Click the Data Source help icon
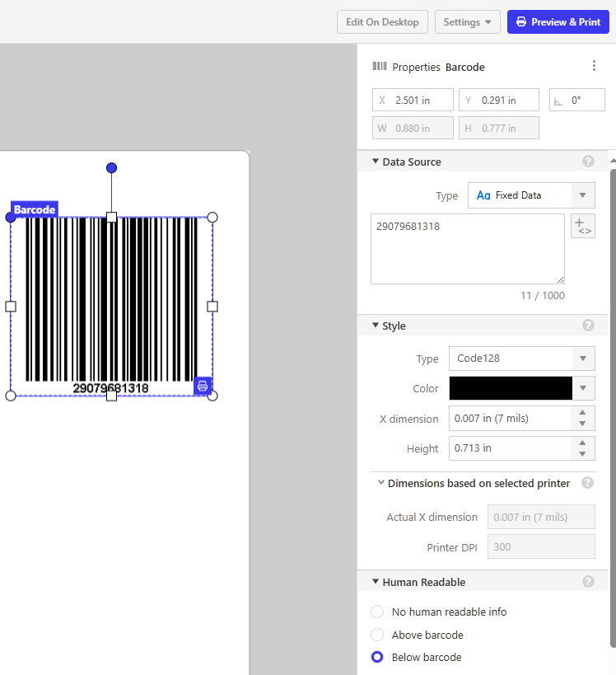 pyautogui.click(x=588, y=162)
